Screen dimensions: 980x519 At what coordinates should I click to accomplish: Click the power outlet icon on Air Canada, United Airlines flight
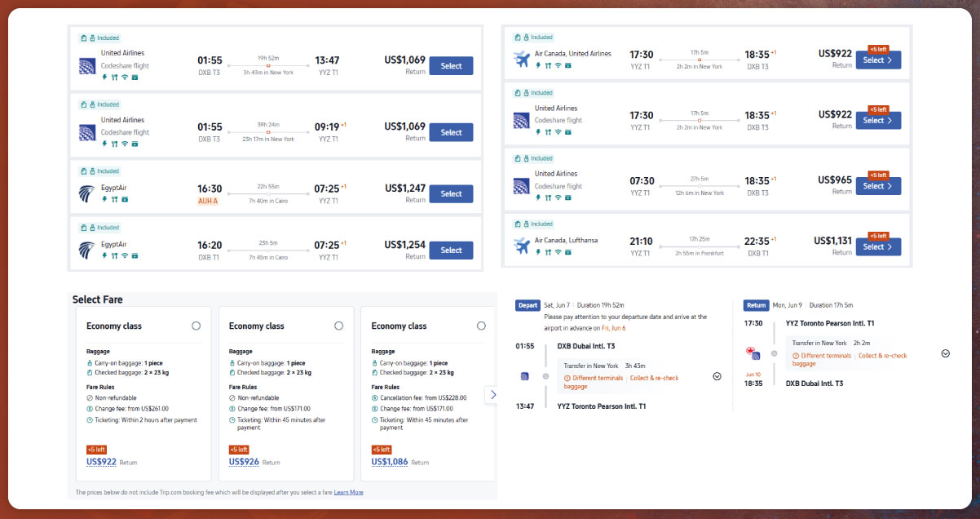[538, 65]
